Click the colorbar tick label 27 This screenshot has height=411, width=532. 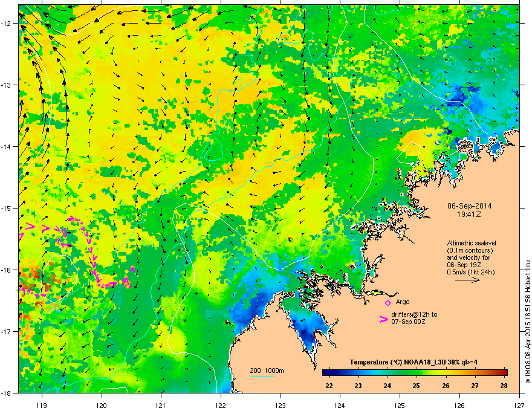[475, 386]
